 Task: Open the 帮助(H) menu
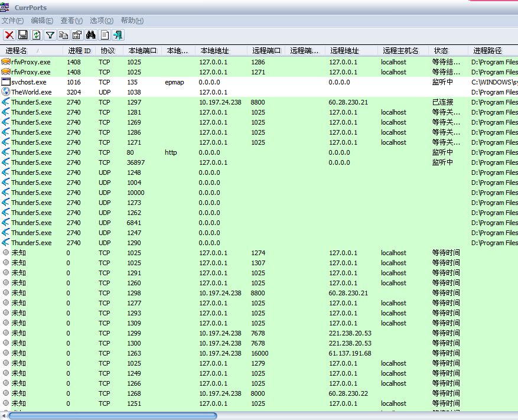(x=132, y=21)
